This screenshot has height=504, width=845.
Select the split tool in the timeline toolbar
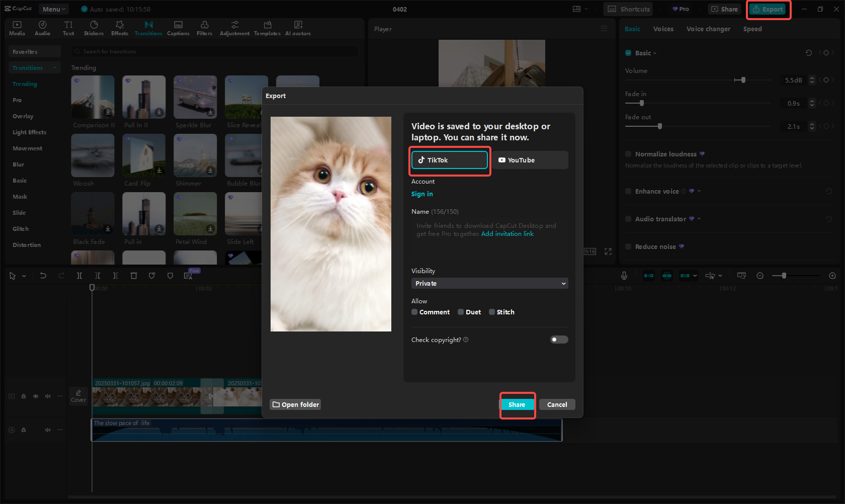click(x=79, y=276)
